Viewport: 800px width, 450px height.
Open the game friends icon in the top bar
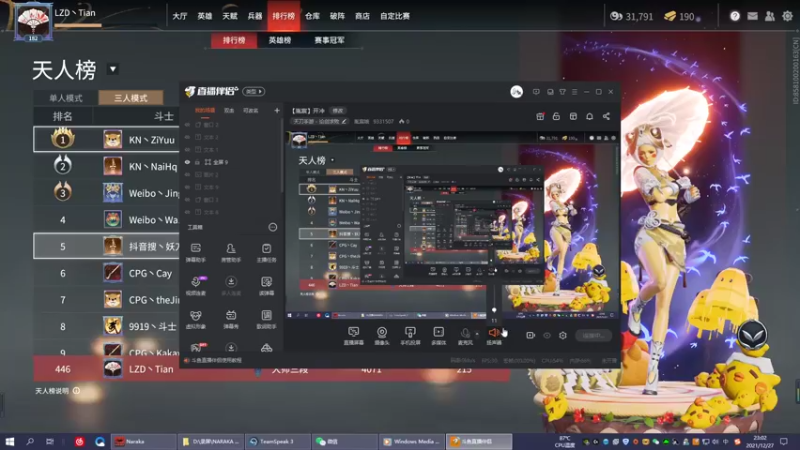coord(770,16)
